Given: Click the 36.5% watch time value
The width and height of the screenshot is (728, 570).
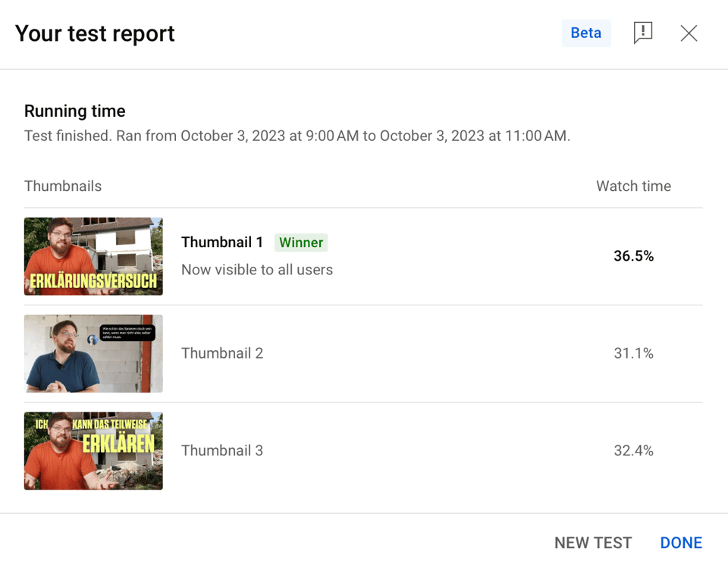Looking at the screenshot, I should pyautogui.click(x=633, y=256).
